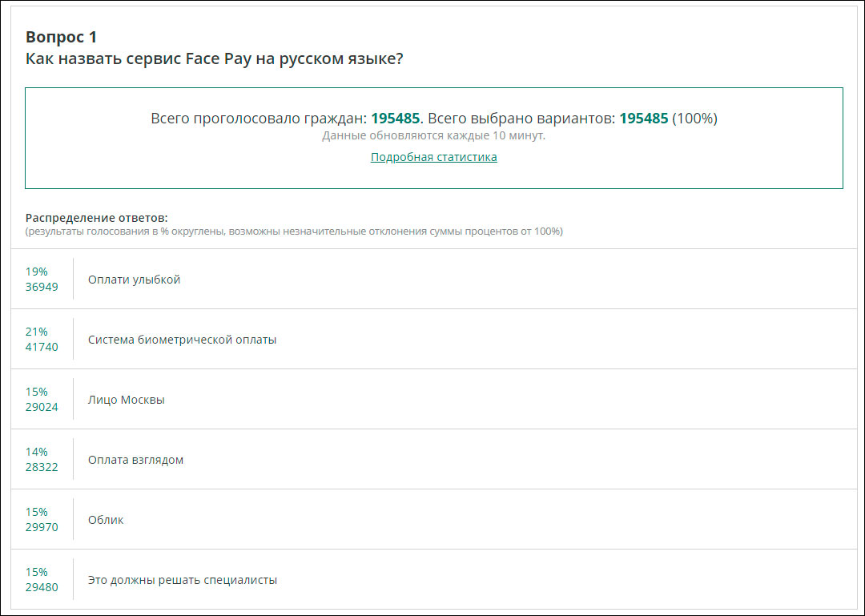865x616 pixels.
Task: Click the 29970 vote count
Action: 42,527
